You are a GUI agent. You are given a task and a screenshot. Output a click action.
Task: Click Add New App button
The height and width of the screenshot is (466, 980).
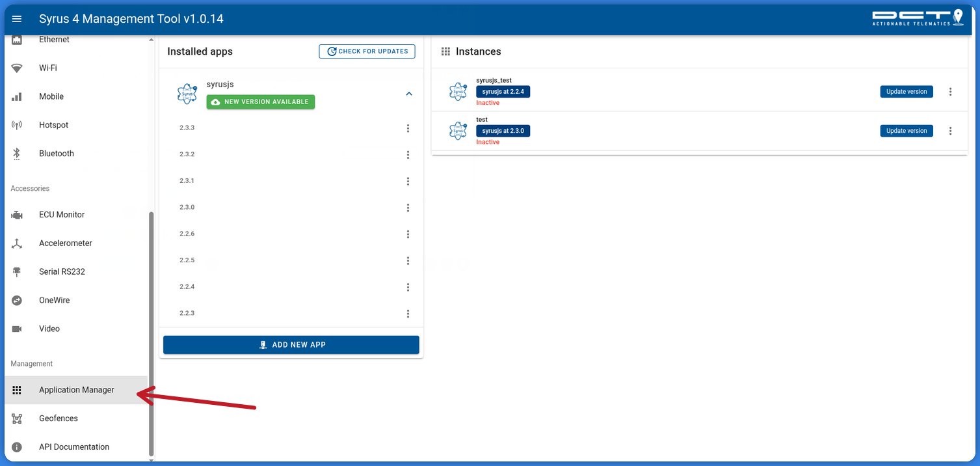[x=291, y=345]
